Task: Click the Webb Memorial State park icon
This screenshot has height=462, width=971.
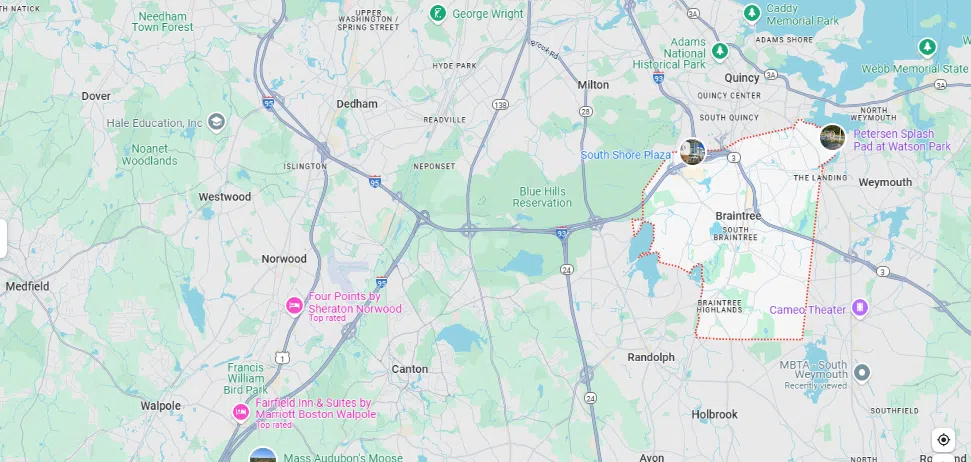Action: tap(927, 46)
